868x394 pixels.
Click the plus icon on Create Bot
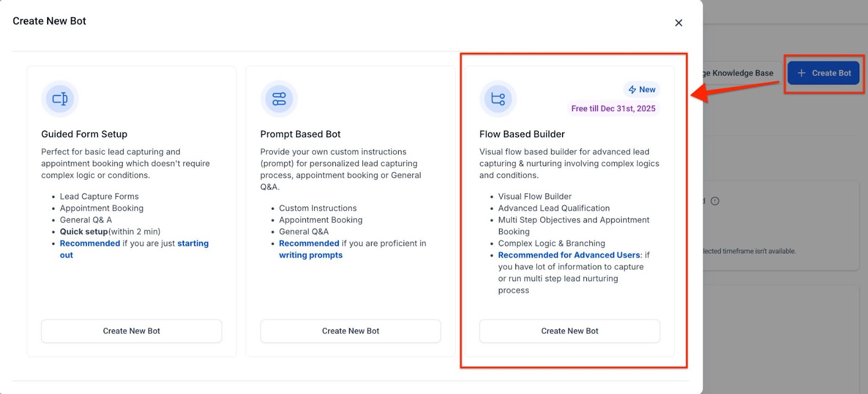(801, 73)
